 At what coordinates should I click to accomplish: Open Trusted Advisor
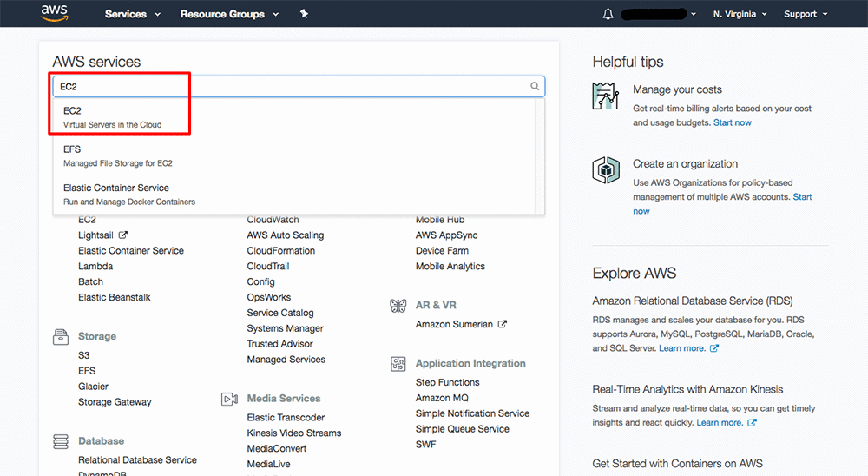[x=279, y=344]
